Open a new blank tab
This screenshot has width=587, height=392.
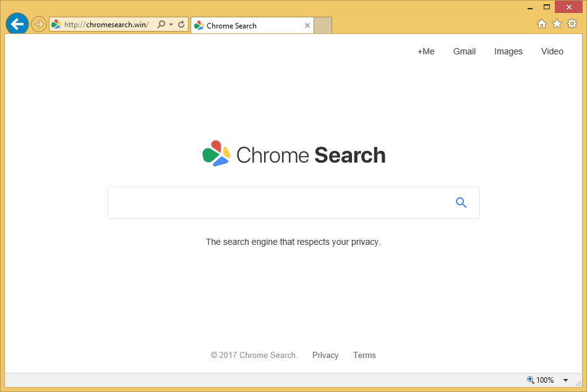[x=323, y=25]
